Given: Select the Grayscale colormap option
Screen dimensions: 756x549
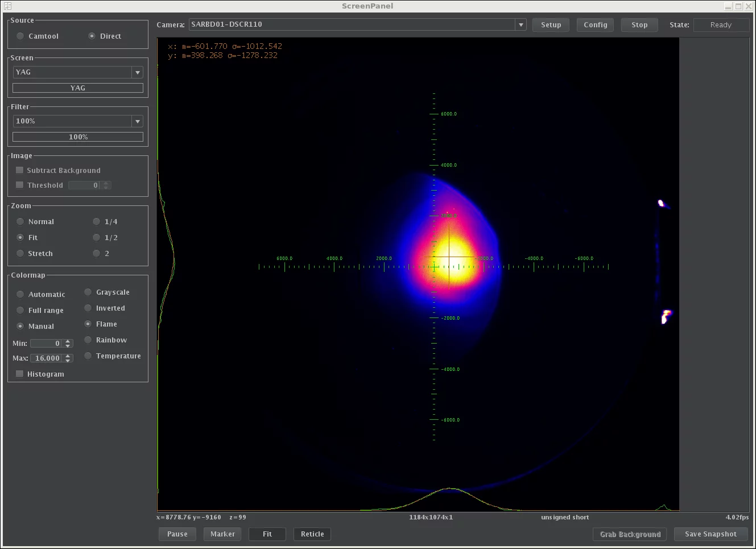Looking at the screenshot, I should 88,292.
